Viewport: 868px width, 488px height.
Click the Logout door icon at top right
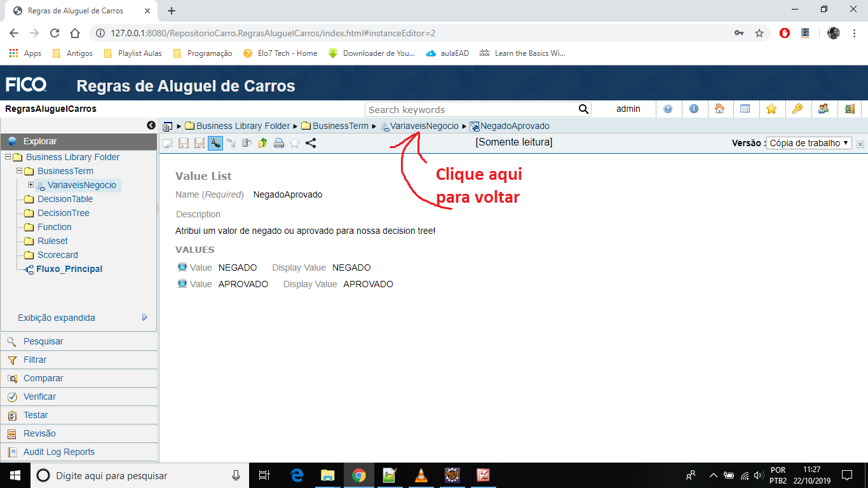(849, 109)
